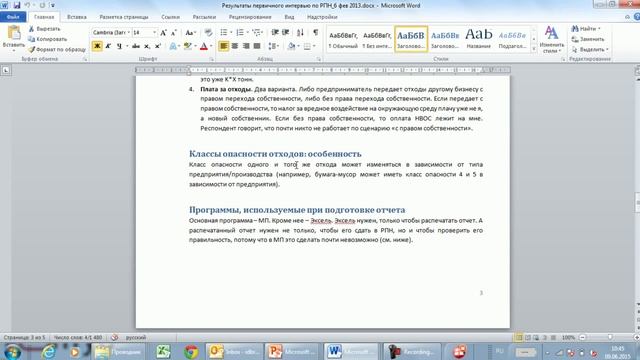Toggle underline formatting (Ч)
Image resolution: width=640 pixels, height=360 pixels.
click(x=119, y=46)
